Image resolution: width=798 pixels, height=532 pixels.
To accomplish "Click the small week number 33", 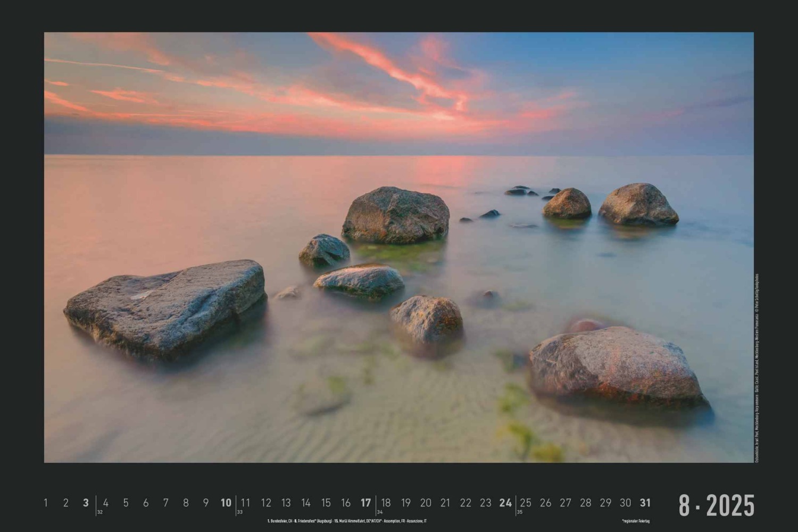I will tap(239, 512).
